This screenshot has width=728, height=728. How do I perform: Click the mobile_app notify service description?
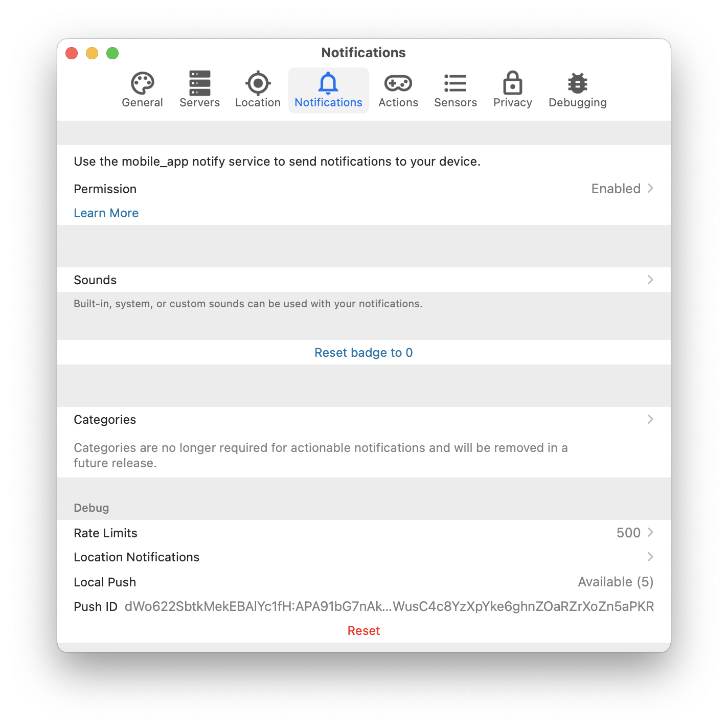point(277,162)
